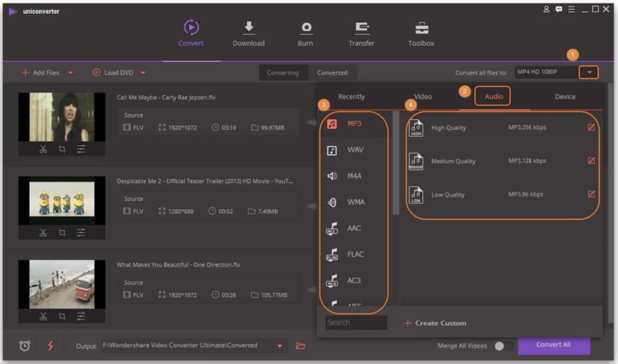
Task: Open the Burn section
Action: (305, 33)
